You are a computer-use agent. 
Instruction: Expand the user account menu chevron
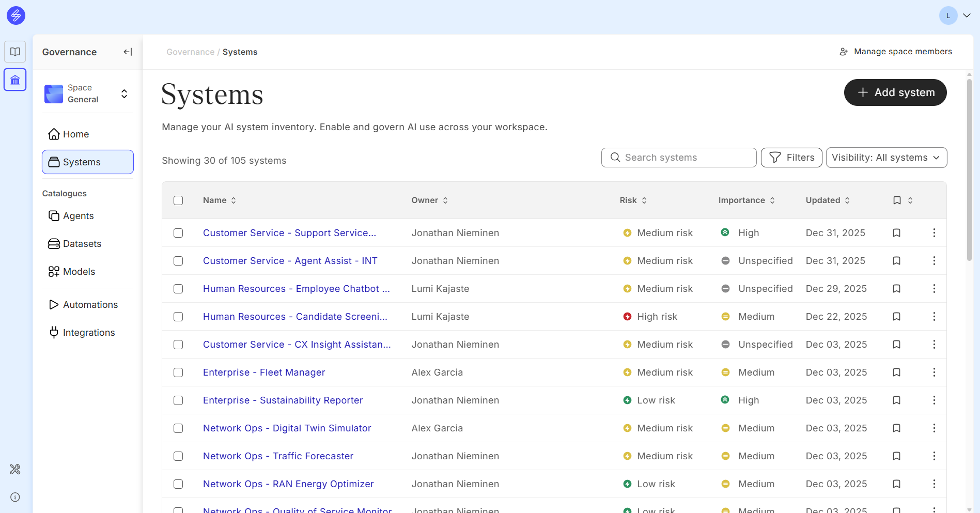coord(967,15)
